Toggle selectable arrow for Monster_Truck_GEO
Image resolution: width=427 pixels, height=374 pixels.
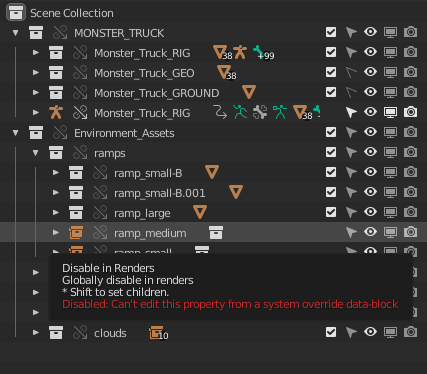[x=351, y=72]
